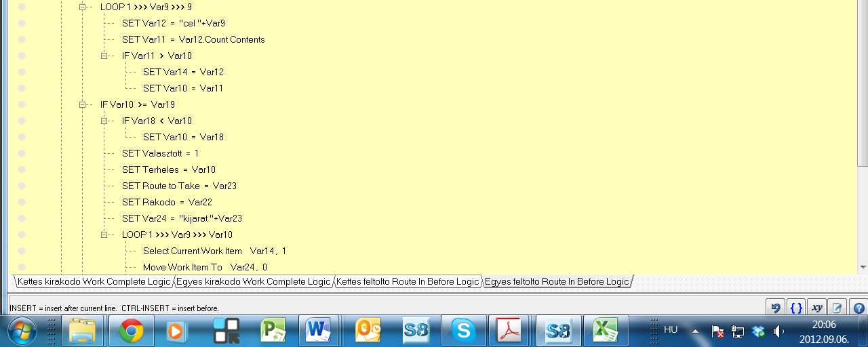
Task: Select the line IF Var10 >= Var19
Action: tap(138, 104)
